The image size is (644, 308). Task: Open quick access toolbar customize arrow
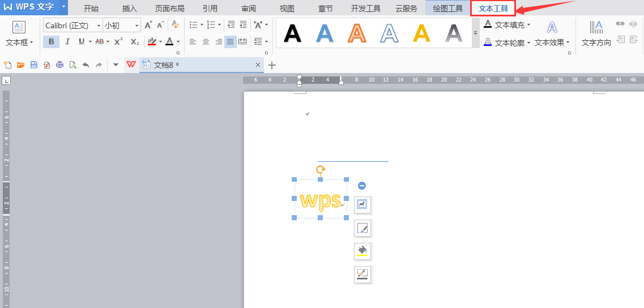click(116, 65)
